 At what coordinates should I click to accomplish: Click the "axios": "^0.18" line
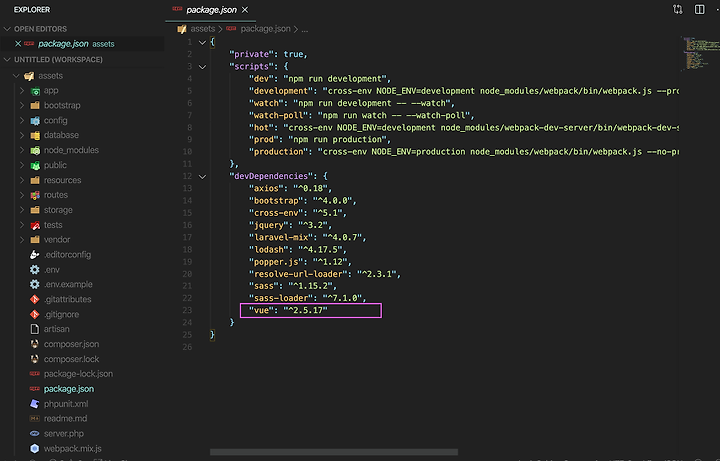coord(290,188)
